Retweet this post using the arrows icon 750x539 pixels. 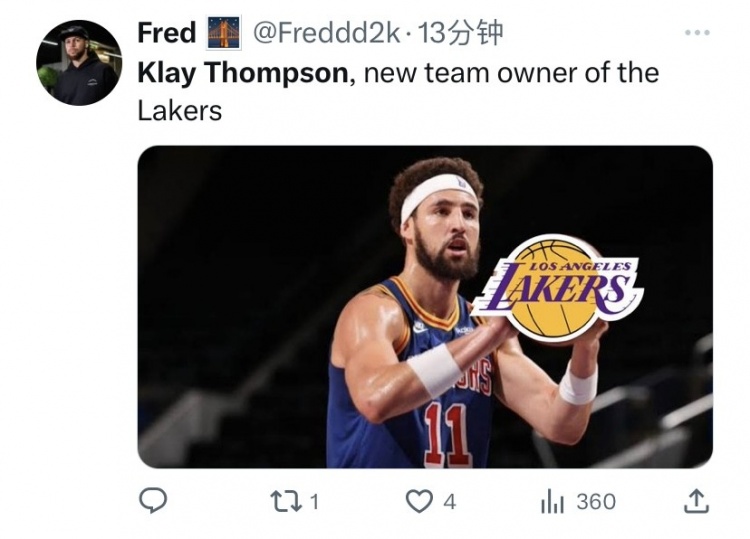tap(287, 501)
